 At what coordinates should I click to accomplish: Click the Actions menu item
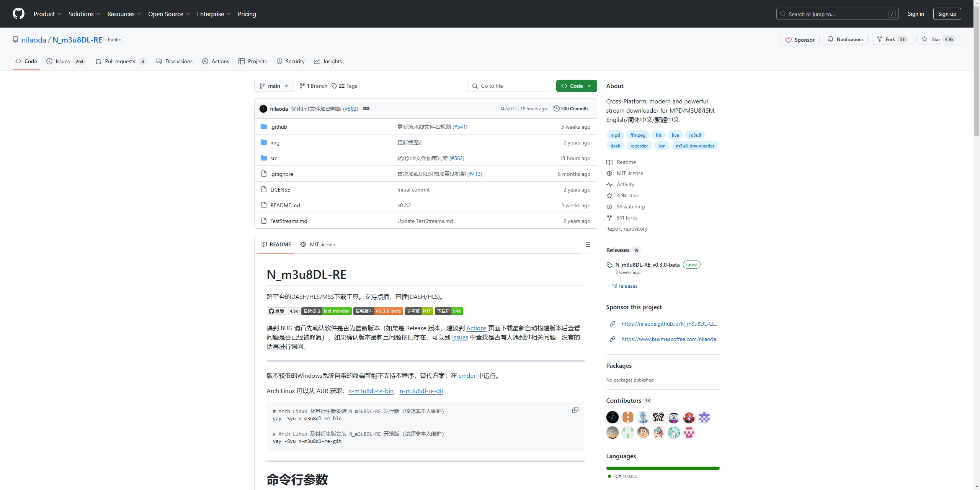point(219,61)
